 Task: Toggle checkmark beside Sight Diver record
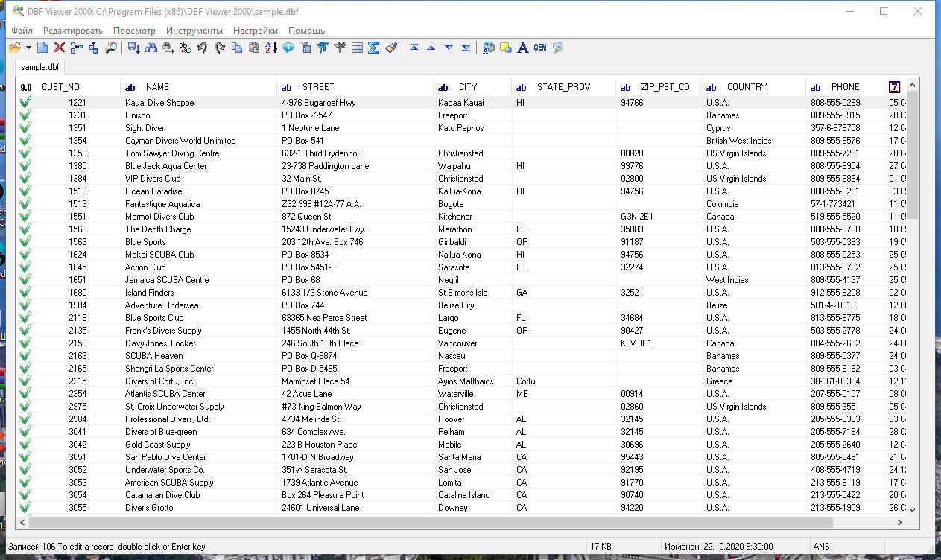click(x=25, y=128)
